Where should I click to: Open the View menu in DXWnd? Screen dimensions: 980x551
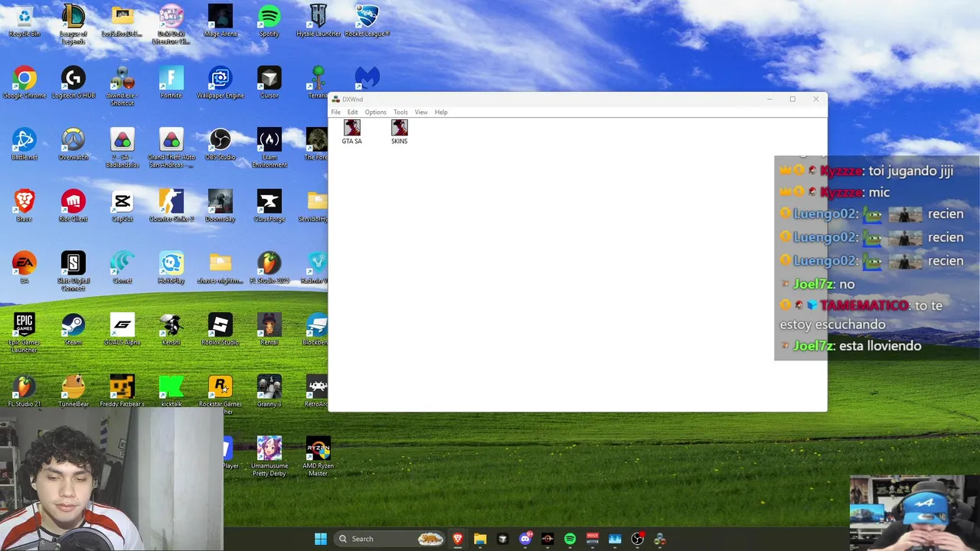pos(421,112)
